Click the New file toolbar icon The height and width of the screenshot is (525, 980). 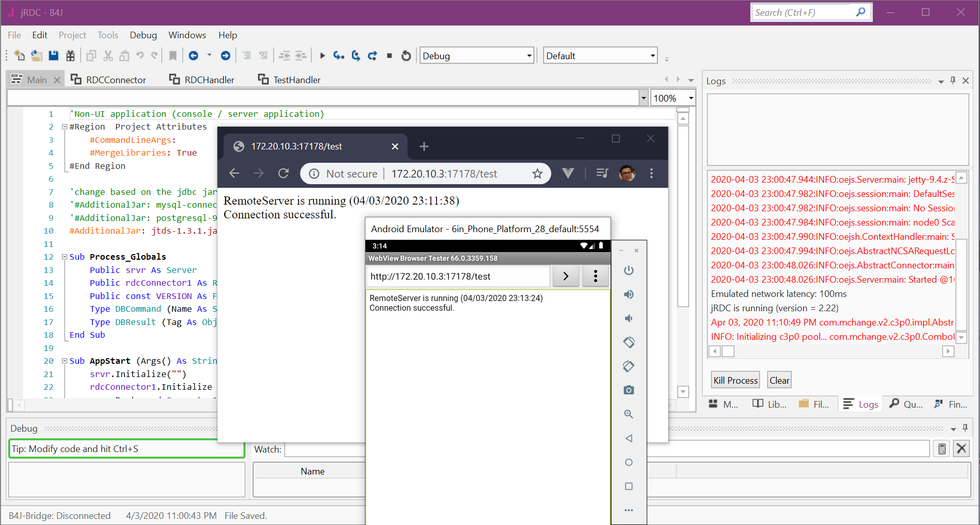click(x=19, y=56)
